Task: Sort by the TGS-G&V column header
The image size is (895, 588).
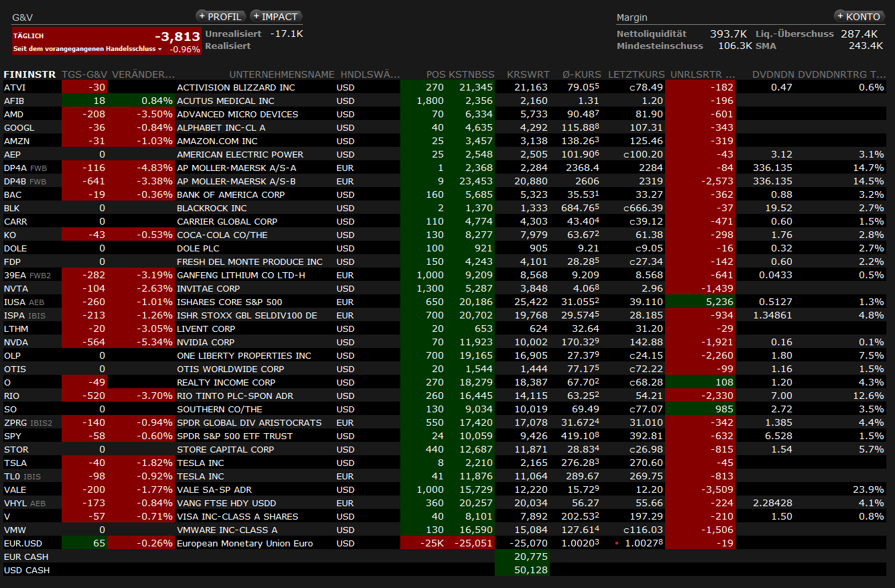Action: tap(84, 74)
